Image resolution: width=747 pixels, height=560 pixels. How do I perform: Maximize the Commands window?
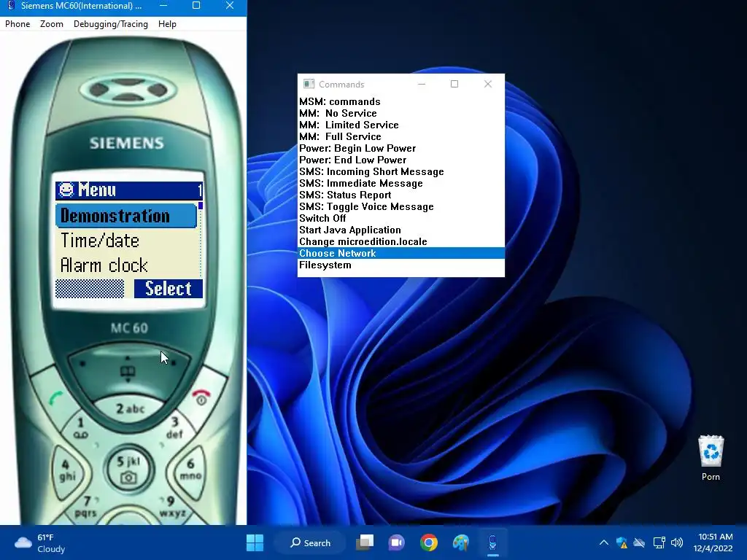(454, 84)
